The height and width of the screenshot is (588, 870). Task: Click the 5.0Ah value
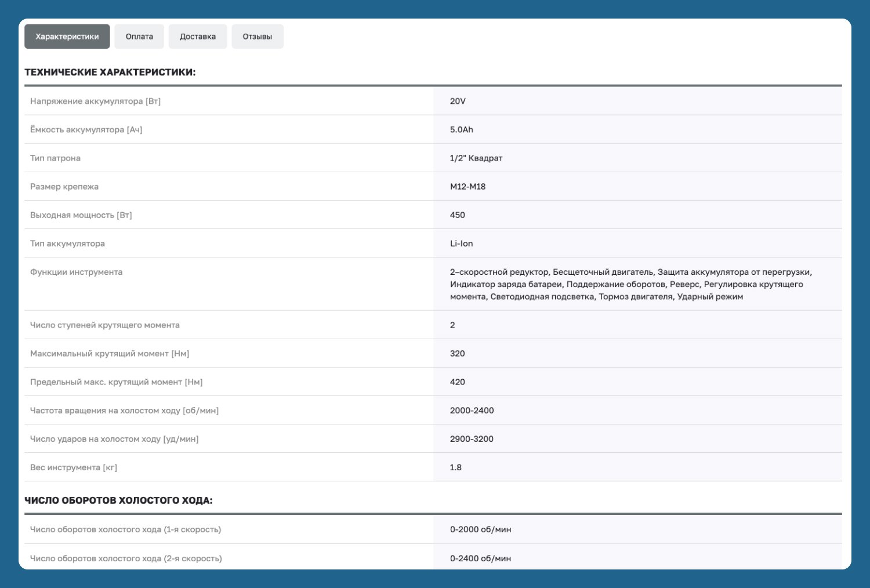point(462,129)
